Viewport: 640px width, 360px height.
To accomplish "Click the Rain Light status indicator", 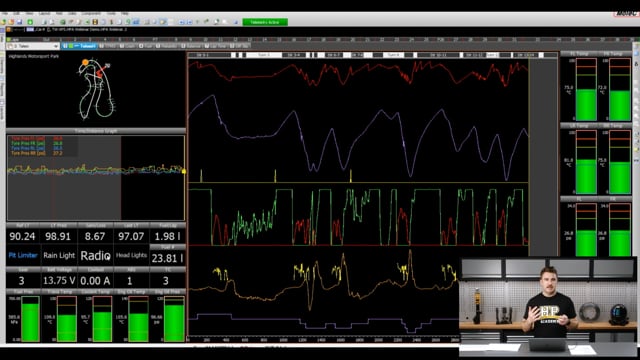I will [59, 256].
